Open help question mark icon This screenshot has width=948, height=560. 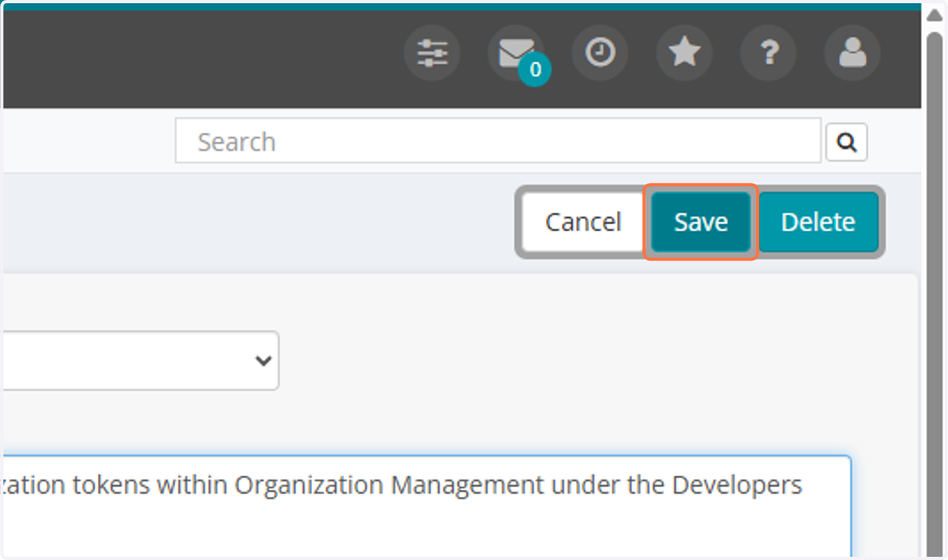pyautogui.click(x=769, y=54)
